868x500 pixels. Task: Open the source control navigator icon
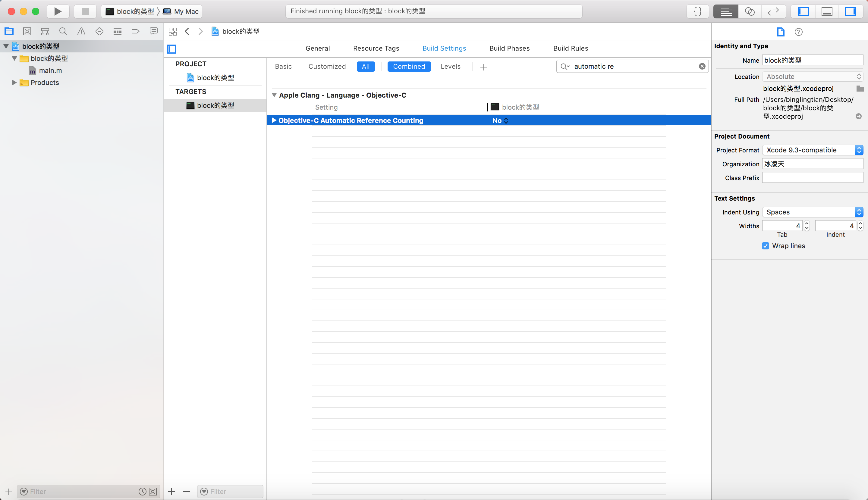(27, 32)
